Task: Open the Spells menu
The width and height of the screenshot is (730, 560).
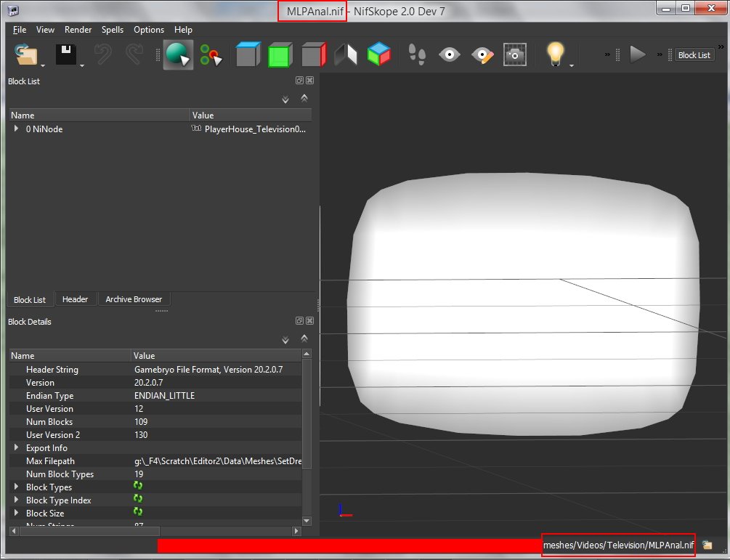Action: (113, 30)
